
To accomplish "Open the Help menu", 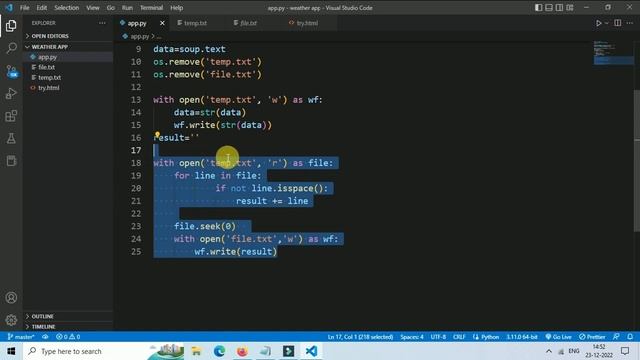I will click(176, 8).
